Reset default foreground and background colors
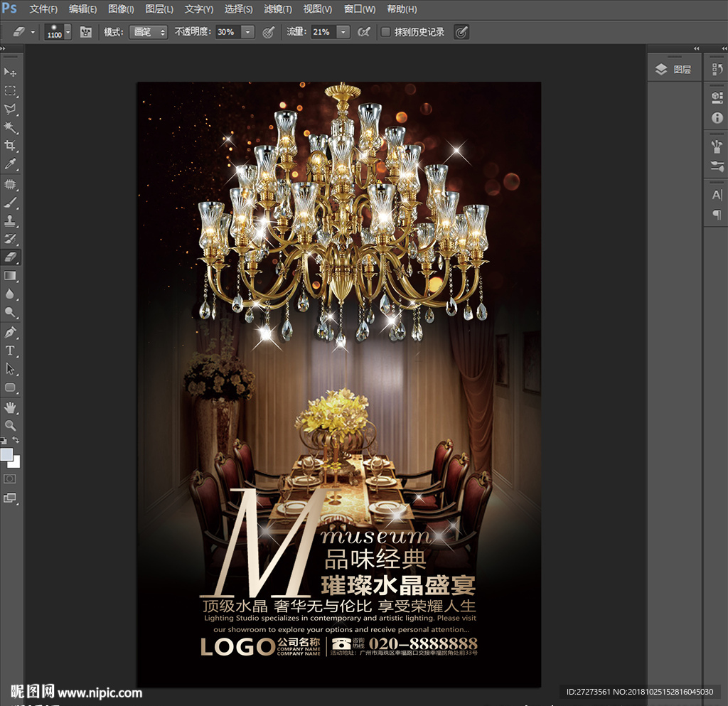 click(4, 439)
